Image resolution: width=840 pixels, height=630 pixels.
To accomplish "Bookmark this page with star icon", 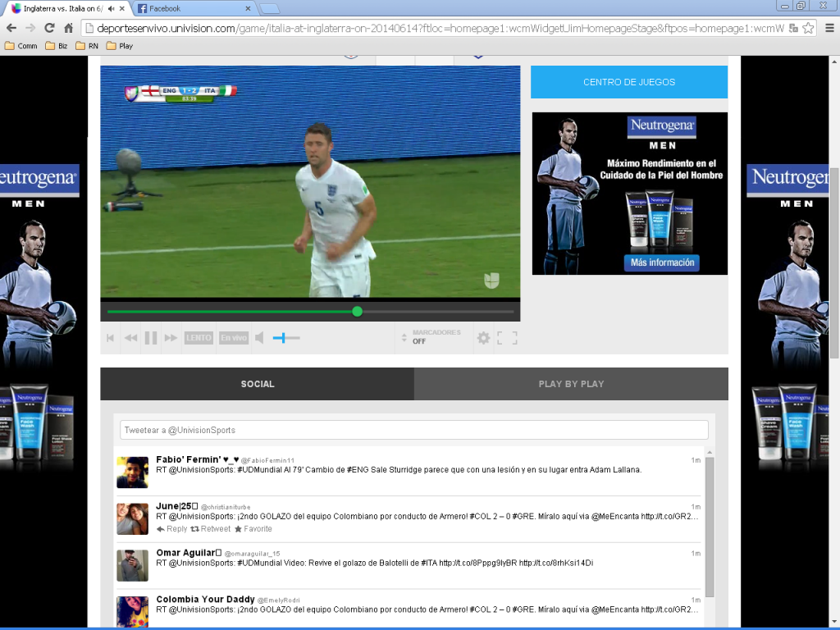I will tap(808, 28).
